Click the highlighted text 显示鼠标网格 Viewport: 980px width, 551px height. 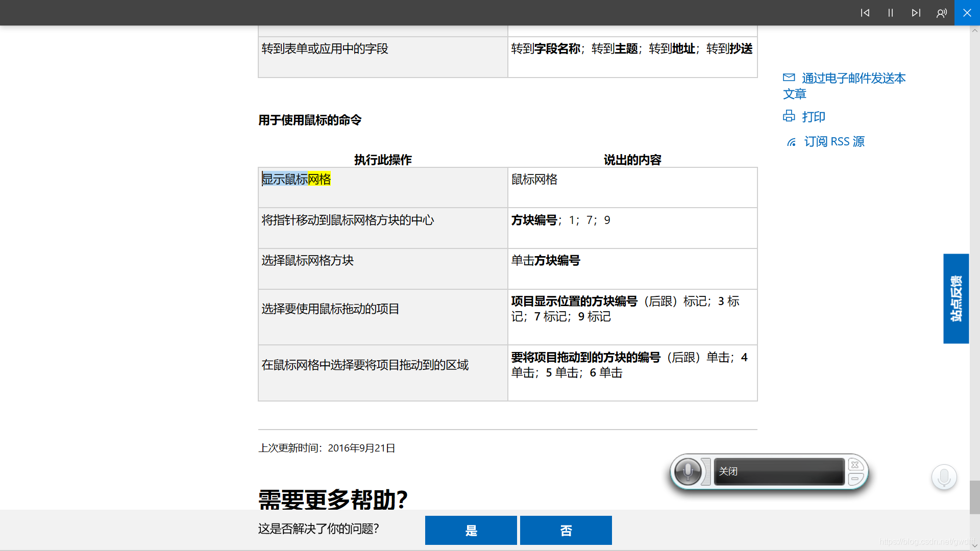[296, 179]
